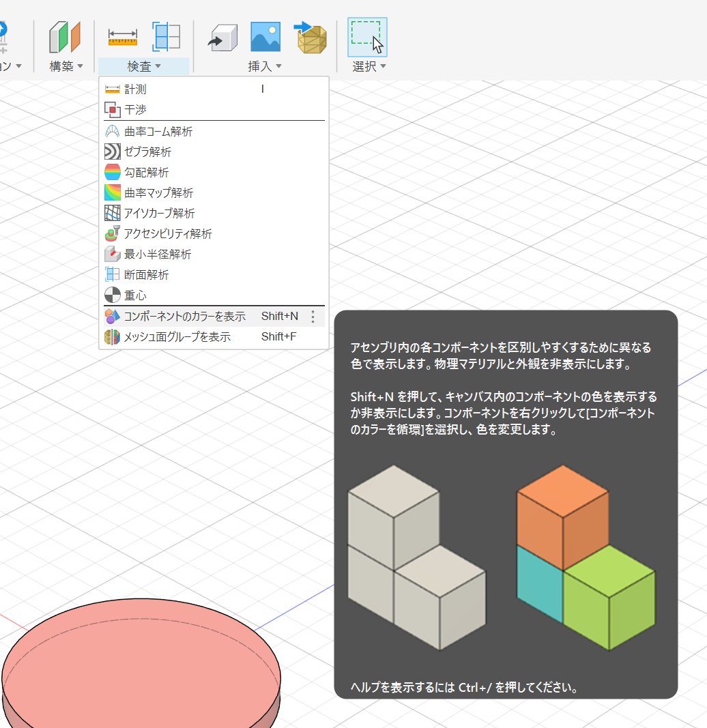This screenshot has height=728, width=707.
Task: Click the zebra stripes icon
Action: (113, 152)
